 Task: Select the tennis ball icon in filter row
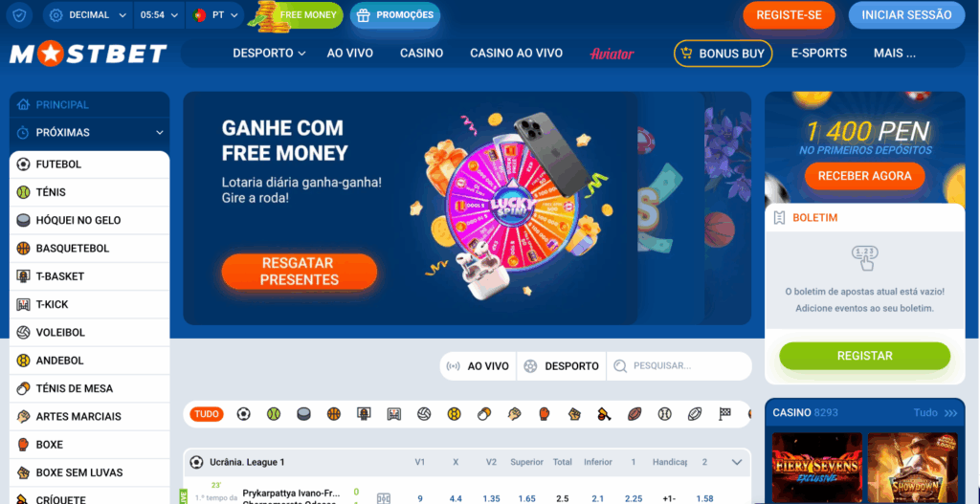pos(274,413)
